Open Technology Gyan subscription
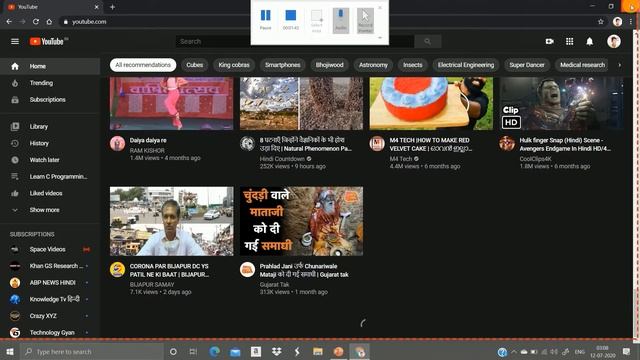 click(50, 332)
